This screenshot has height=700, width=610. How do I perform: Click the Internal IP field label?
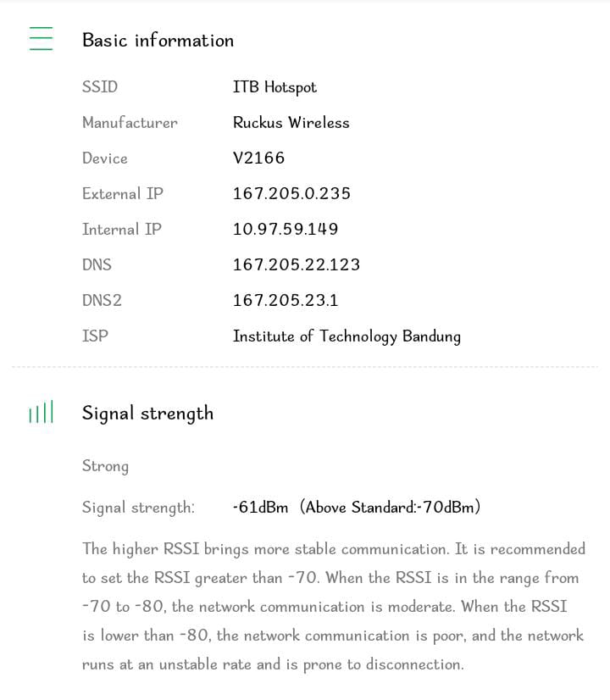121,230
